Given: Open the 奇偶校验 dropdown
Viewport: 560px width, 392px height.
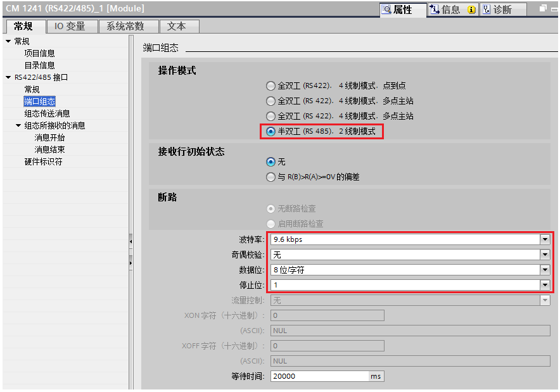Looking at the screenshot, I should pos(544,255).
